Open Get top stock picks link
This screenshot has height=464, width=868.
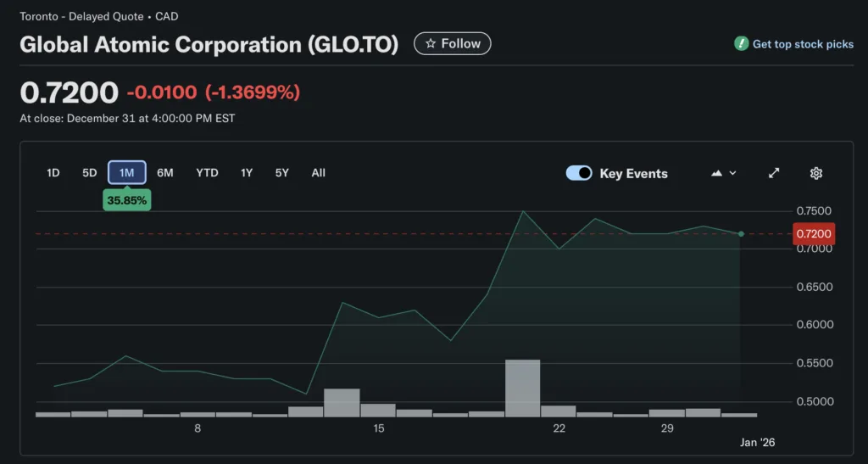tap(803, 44)
